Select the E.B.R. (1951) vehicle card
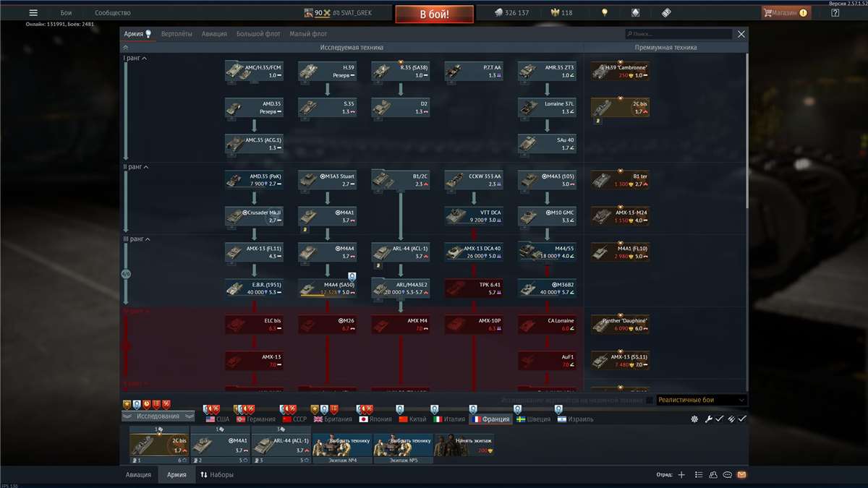The width and height of the screenshot is (868, 488). tap(254, 288)
